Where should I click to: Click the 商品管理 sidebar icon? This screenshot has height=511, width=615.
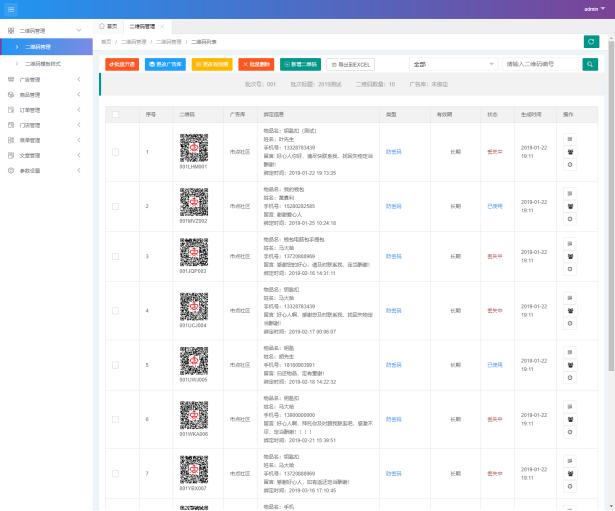coord(11,95)
